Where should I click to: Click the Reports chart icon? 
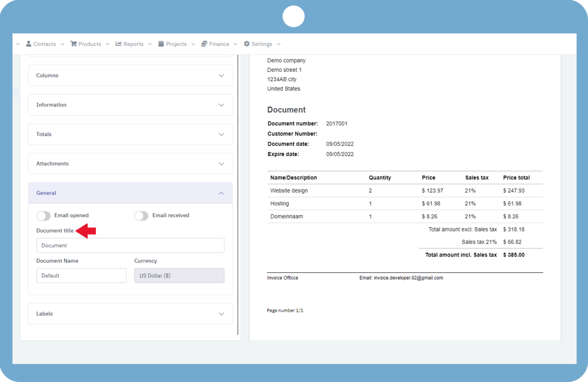tap(119, 44)
